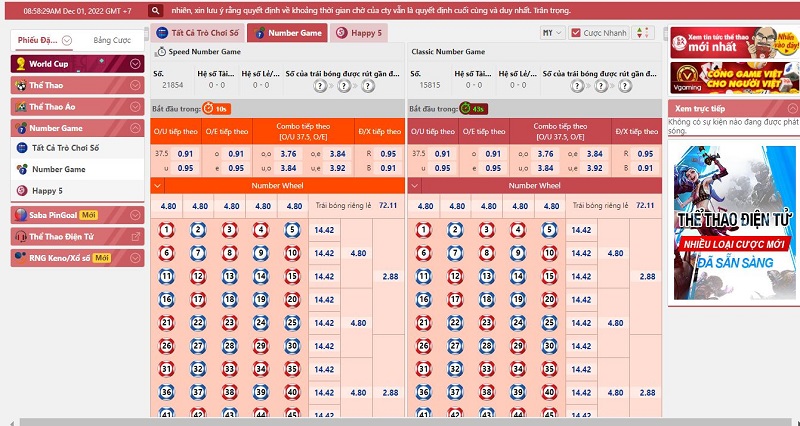This screenshot has height=426, width=800.
Task: Click the World Cup trophy icon
Action: pos(21,64)
